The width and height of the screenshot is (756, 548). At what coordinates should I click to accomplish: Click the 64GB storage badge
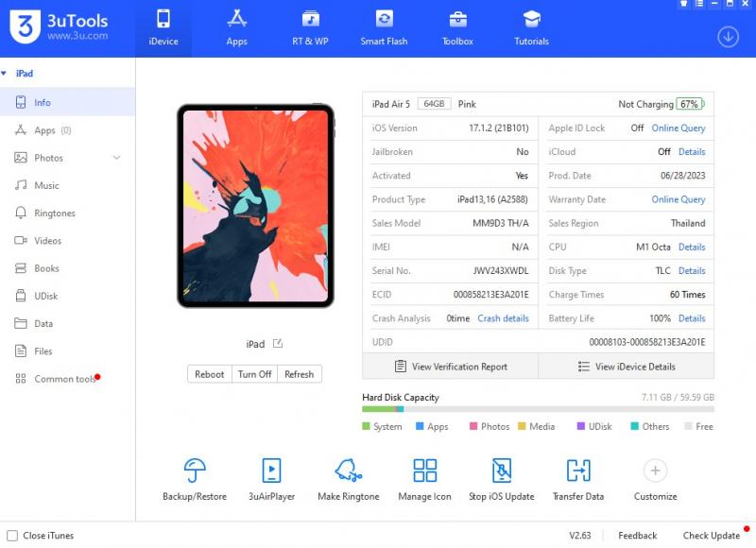pos(434,104)
